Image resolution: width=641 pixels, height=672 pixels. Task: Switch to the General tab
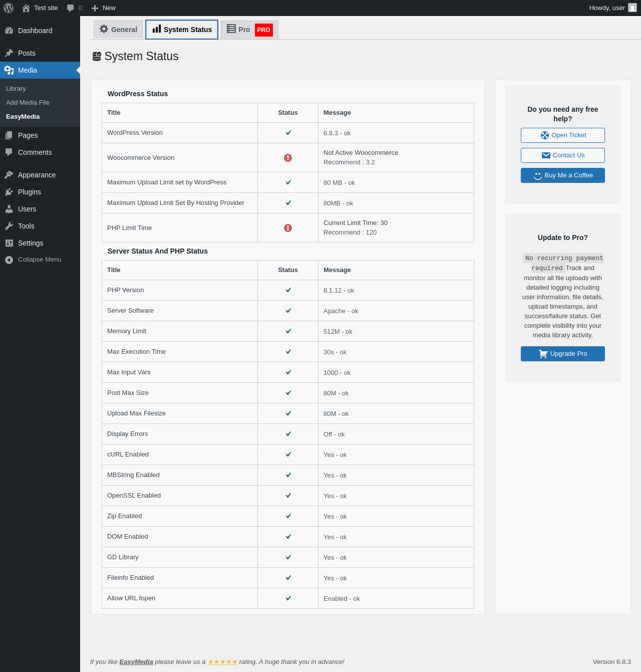pyautogui.click(x=118, y=30)
